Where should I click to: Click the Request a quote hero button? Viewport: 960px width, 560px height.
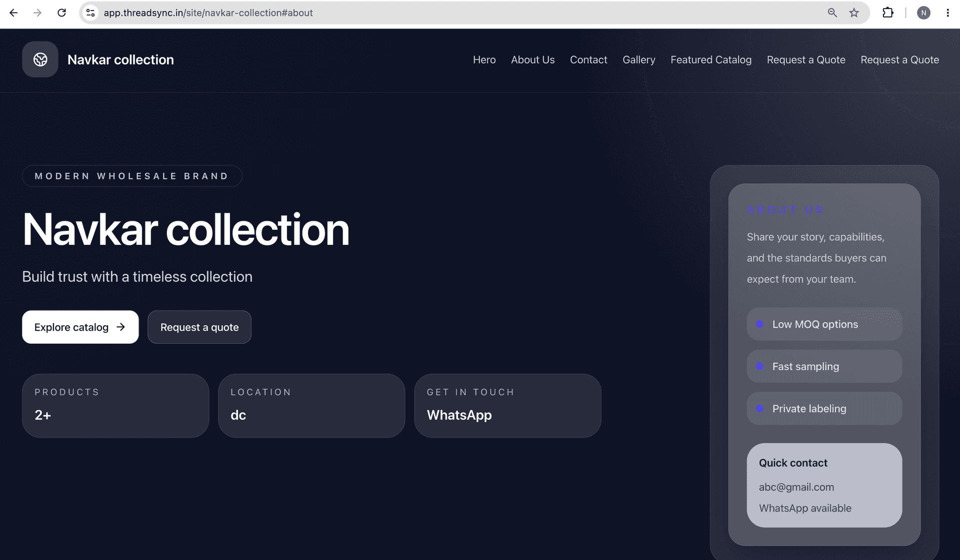(199, 327)
